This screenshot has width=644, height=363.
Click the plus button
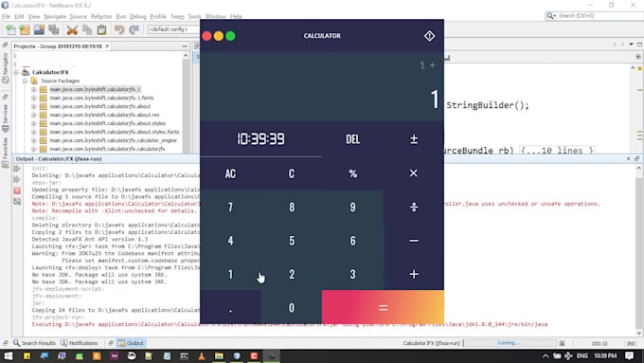(x=414, y=274)
